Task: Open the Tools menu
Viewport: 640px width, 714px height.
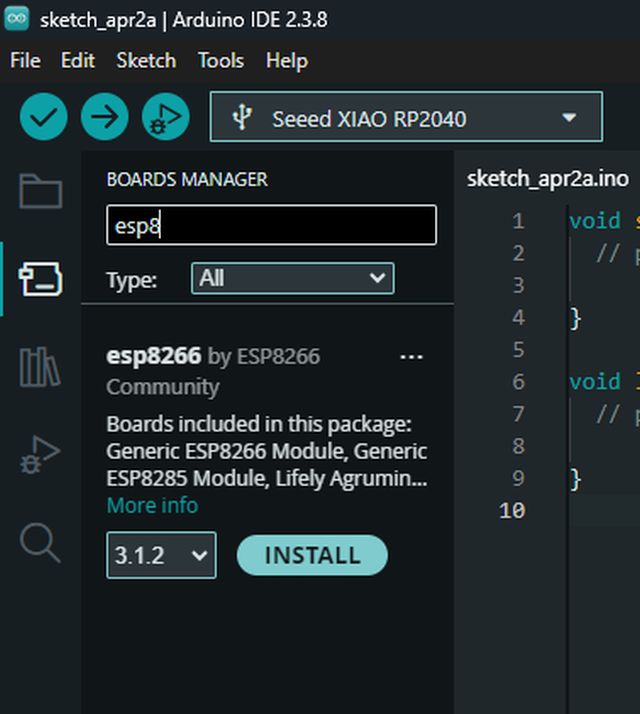Action: (x=220, y=60)
